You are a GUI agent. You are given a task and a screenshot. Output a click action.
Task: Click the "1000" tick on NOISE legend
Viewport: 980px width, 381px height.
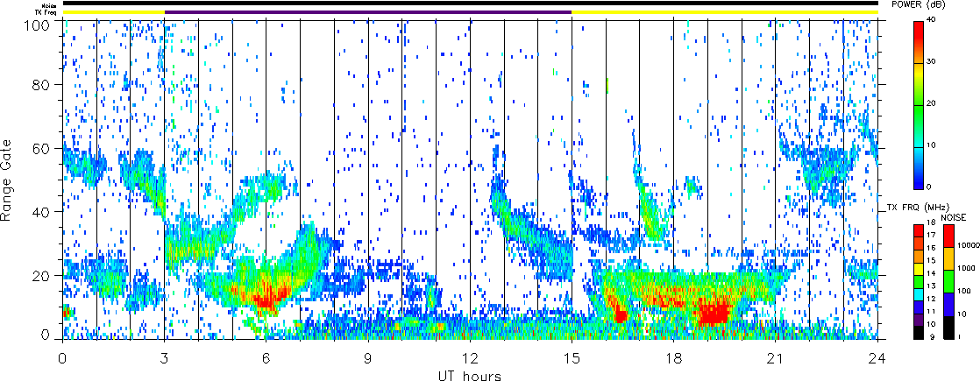tap(965, 269)
